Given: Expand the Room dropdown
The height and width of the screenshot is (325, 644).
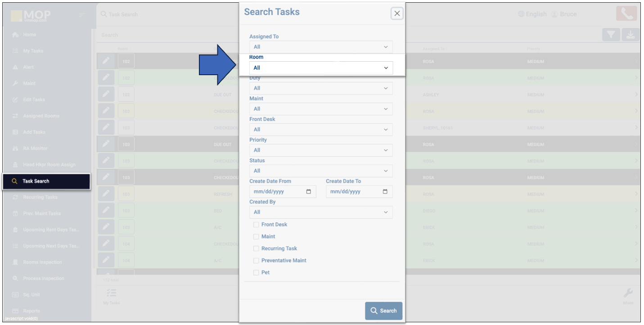Looking at the screenshot, I should pos(321,68).
